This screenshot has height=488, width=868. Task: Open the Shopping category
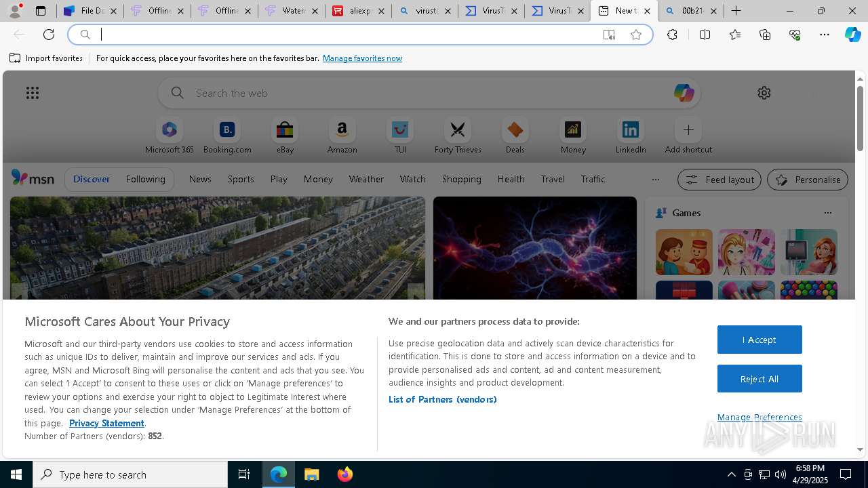461,179
